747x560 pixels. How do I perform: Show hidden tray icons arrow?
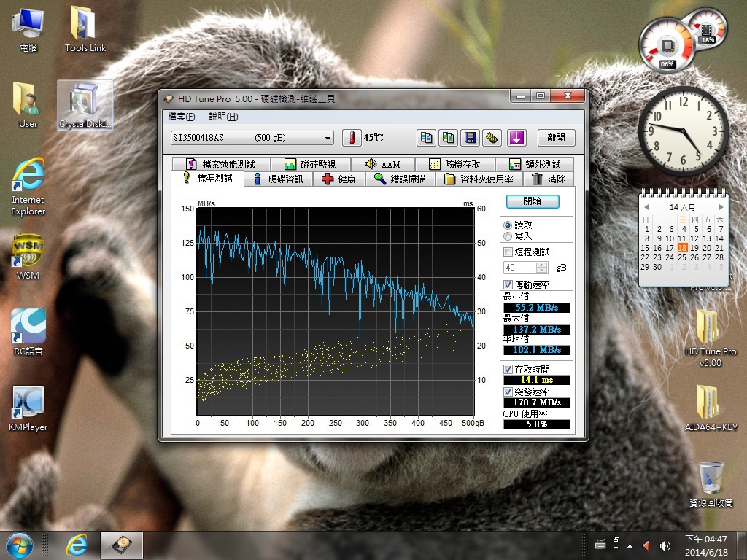coord(630,545)
